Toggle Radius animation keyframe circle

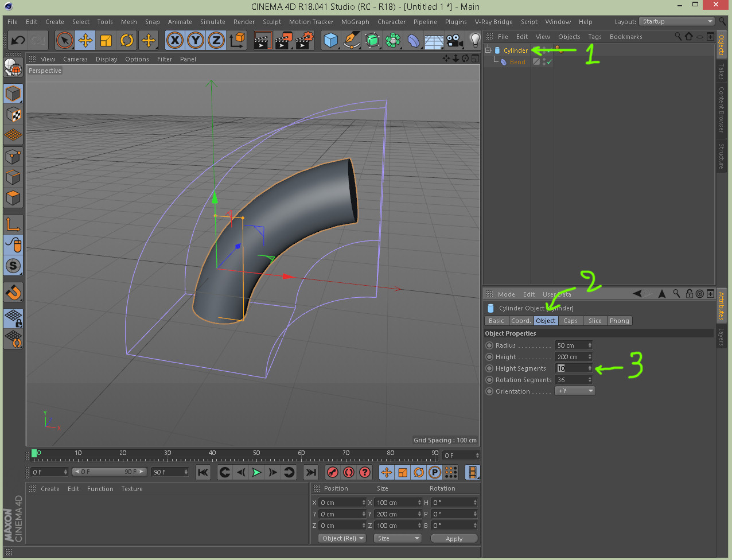tap(489, 345)
